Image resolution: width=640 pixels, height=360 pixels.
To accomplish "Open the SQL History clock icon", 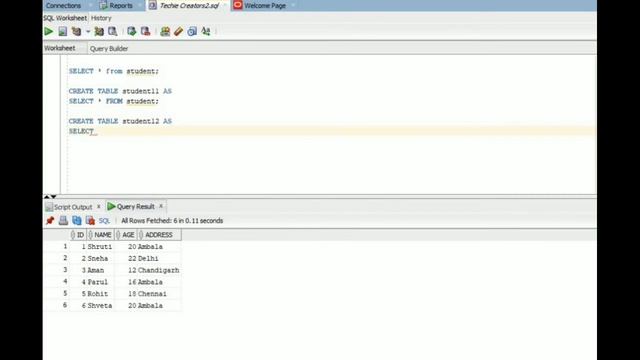I will (x=192, y=31).
